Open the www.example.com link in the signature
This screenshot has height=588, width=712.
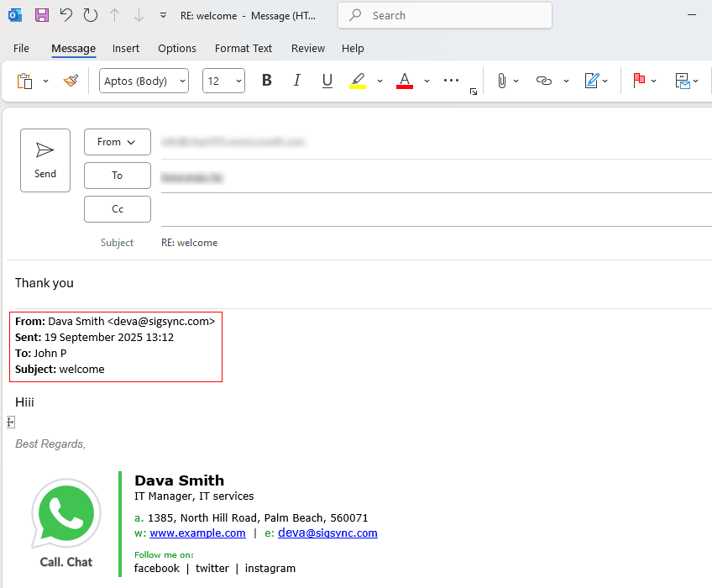point(197,533)
